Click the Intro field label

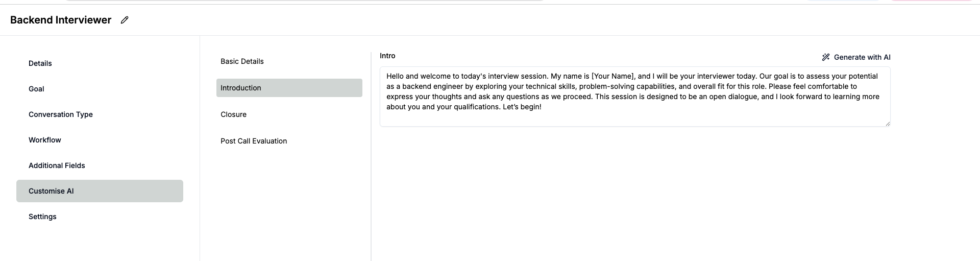point(387,56)
